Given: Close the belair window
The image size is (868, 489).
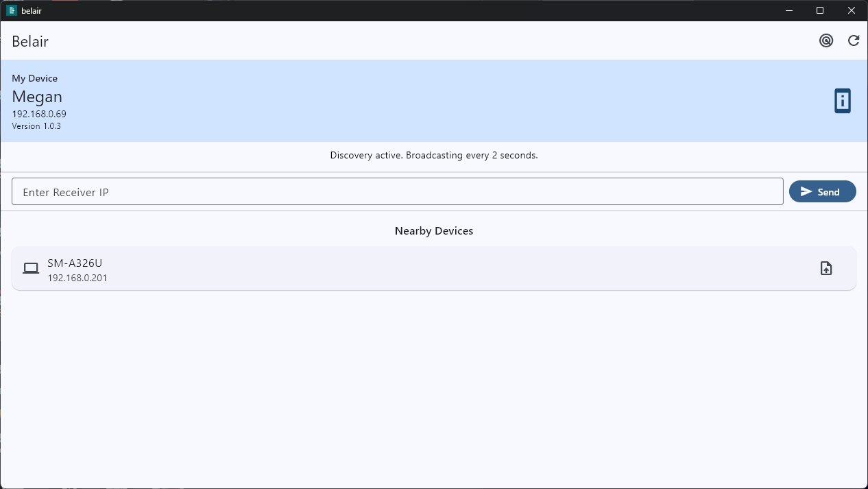Looking at the screenshot, I should coord(852,10).
